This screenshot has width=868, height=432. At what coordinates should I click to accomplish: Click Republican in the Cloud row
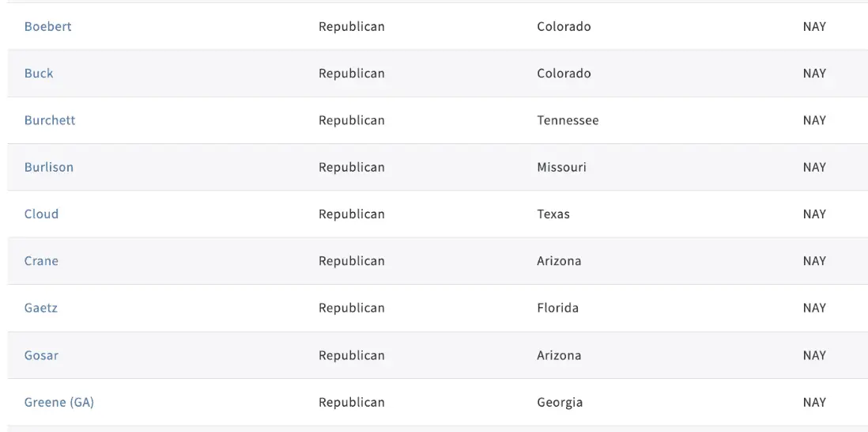352,214
